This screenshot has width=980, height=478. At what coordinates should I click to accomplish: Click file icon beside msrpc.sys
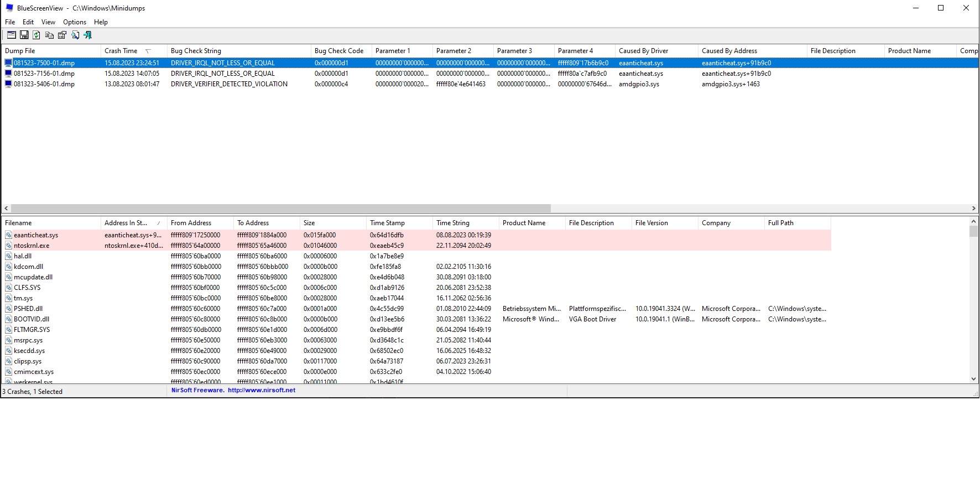coord(8,340)
